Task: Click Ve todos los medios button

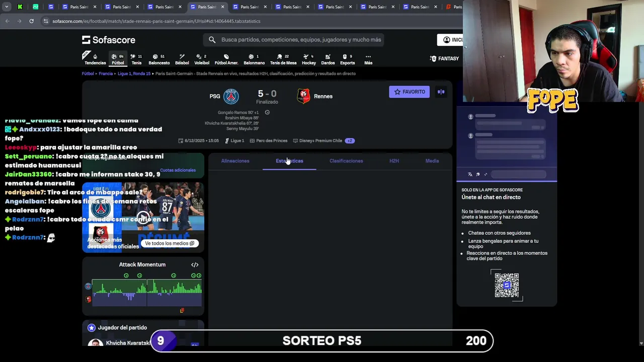Action: coord(170,243)
